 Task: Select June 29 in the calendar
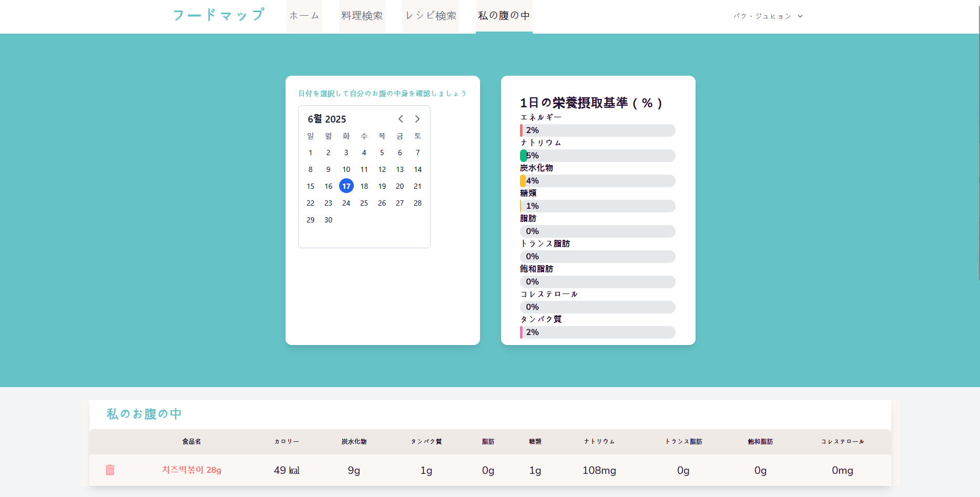pos(311,220)
